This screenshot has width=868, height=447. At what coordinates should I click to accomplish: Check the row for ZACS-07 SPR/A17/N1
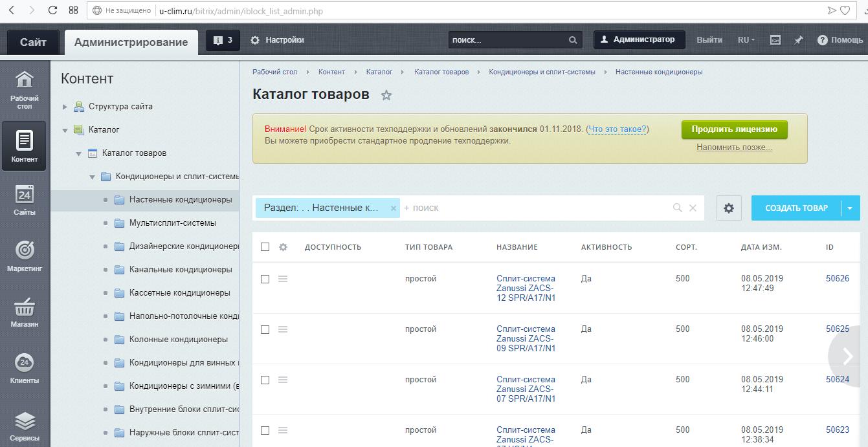coord(265,380)
